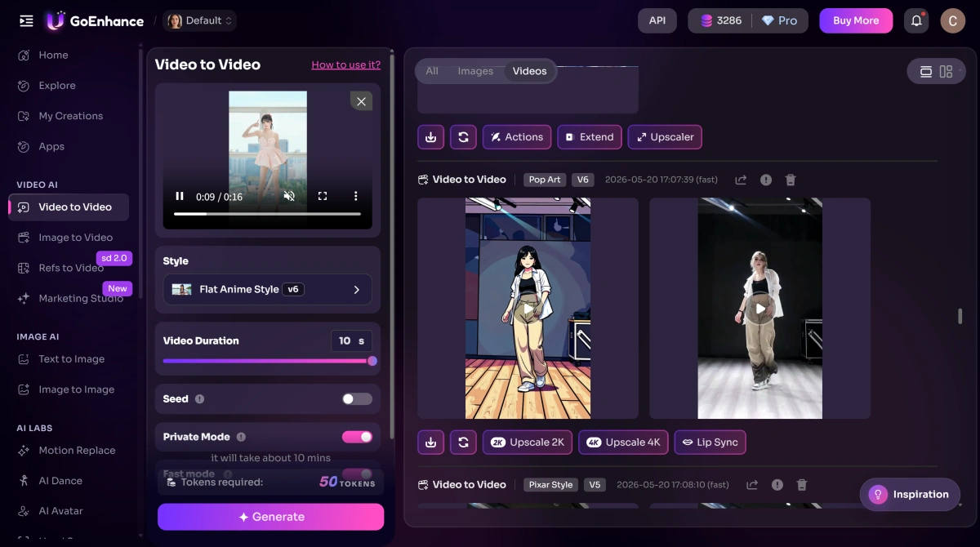Click the Upscale 4K button

click(x=623, y=442)
